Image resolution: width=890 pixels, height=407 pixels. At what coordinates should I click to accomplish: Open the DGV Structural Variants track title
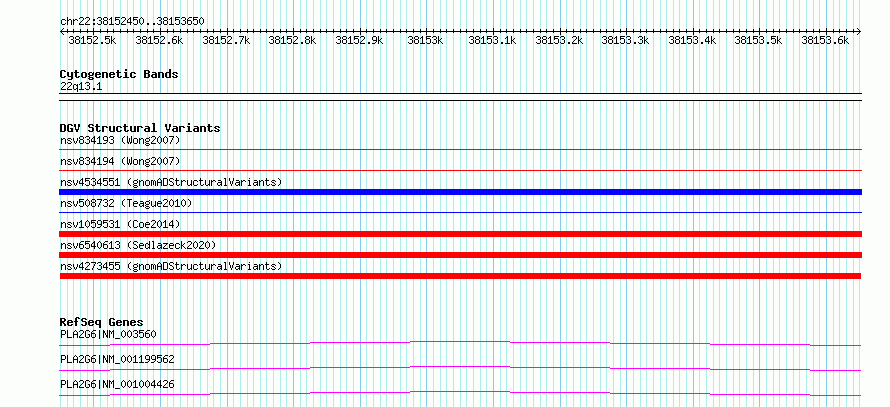click(x=140, y=128)
